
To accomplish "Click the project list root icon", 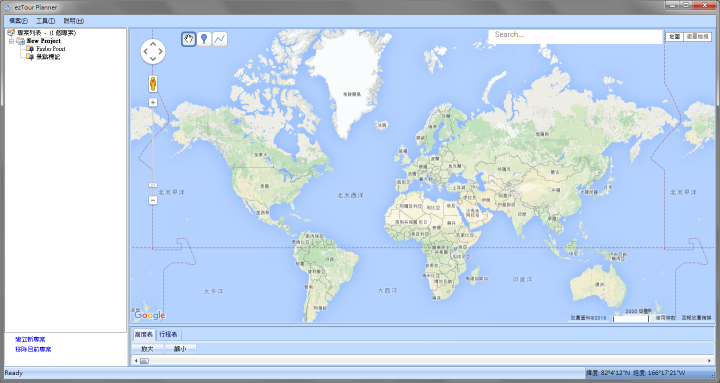I will tap(11, 33).
